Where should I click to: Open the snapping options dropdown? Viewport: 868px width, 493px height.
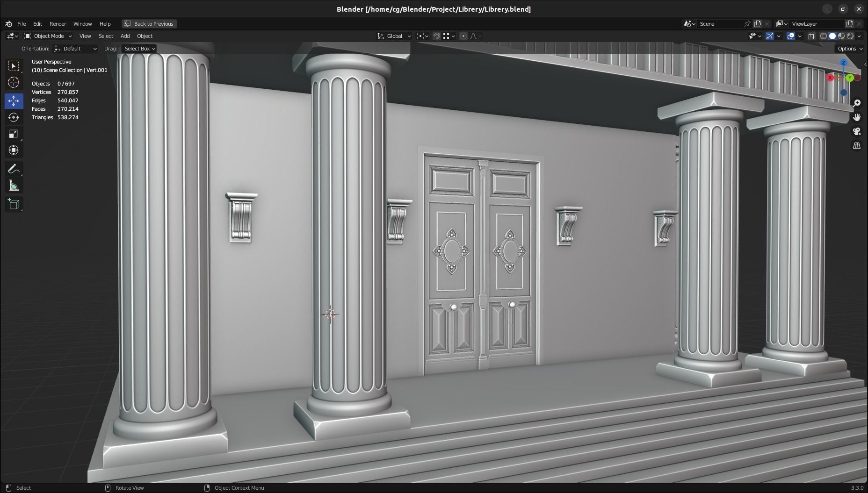click(449, 36)
